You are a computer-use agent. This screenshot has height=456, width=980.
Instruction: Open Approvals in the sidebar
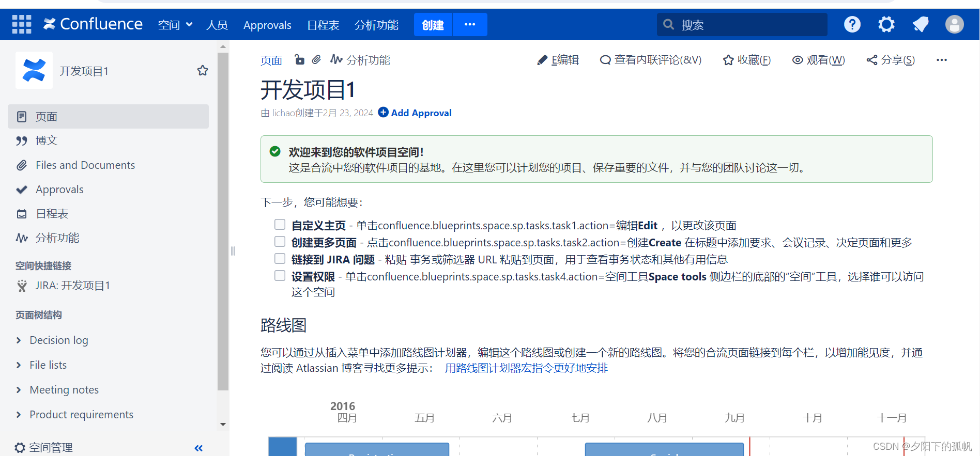pos(109,189)
